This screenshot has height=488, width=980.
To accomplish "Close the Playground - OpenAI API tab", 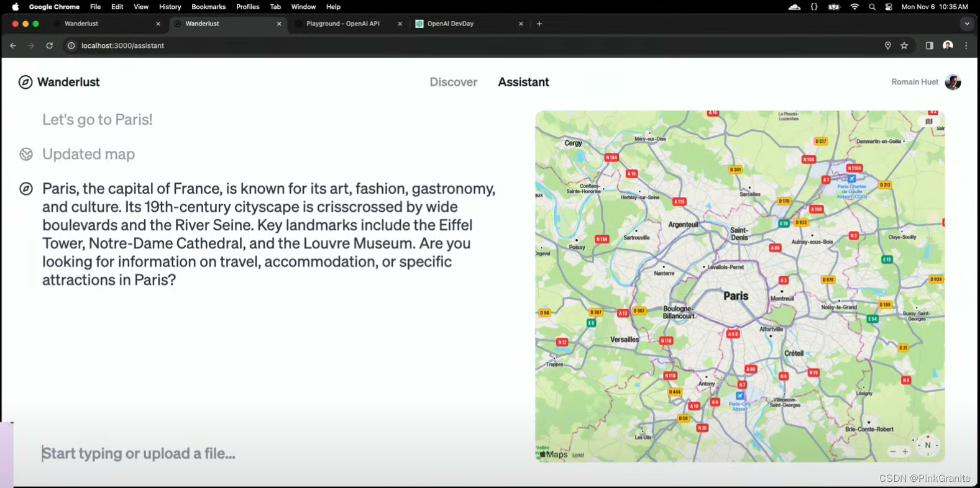I will point(400,24).
